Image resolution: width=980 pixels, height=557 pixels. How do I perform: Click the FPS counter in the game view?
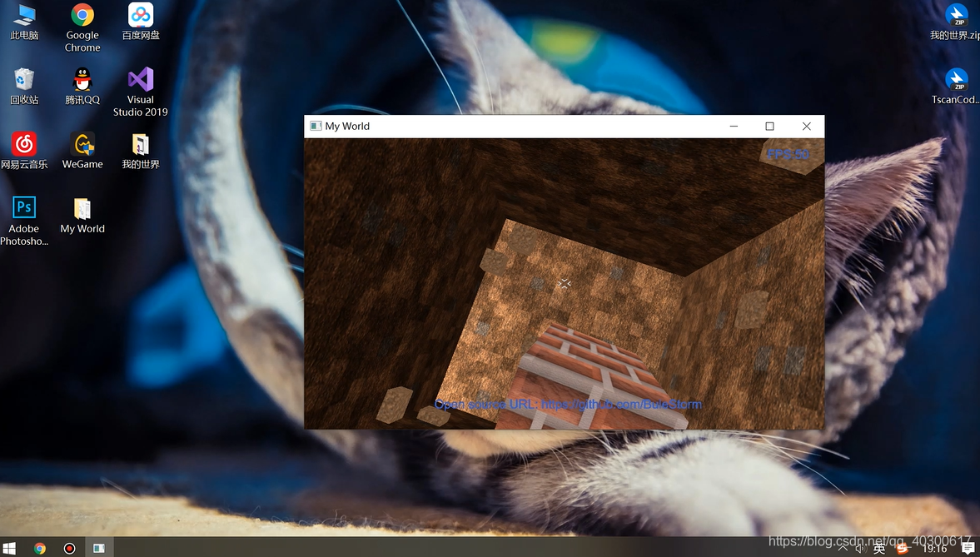[x=788, y=154]
